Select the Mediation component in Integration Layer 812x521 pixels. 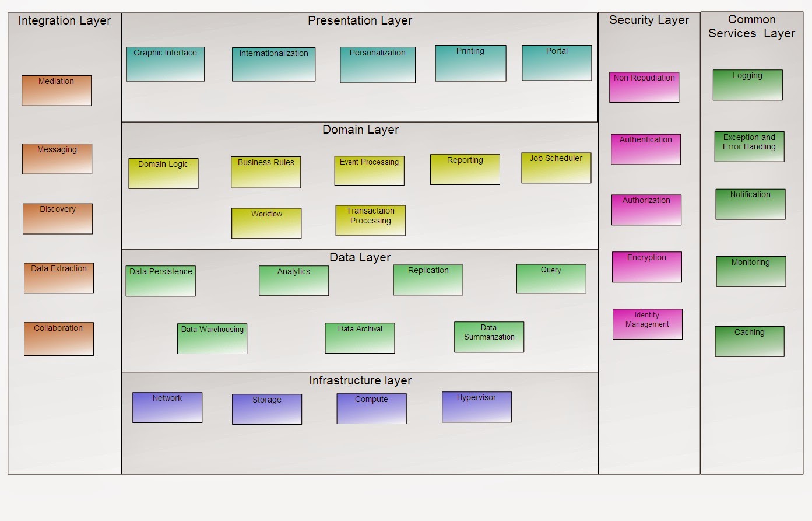pyautogui.click(x=56, y=90)
